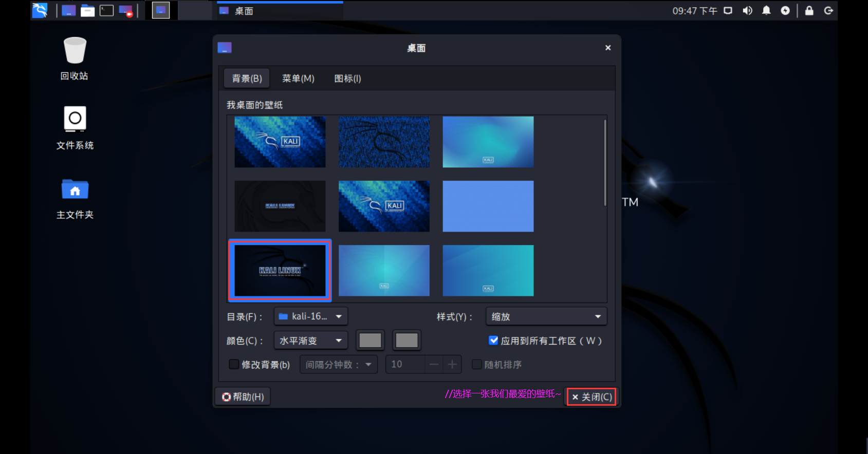
Task: Expand the 颜色 水平渐变 dropdown
Action: (310, 340)
